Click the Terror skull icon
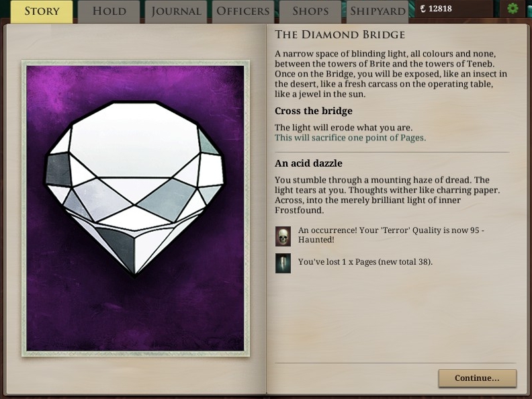The height and width of the screenshot is (399, 532). coord(283,236)
